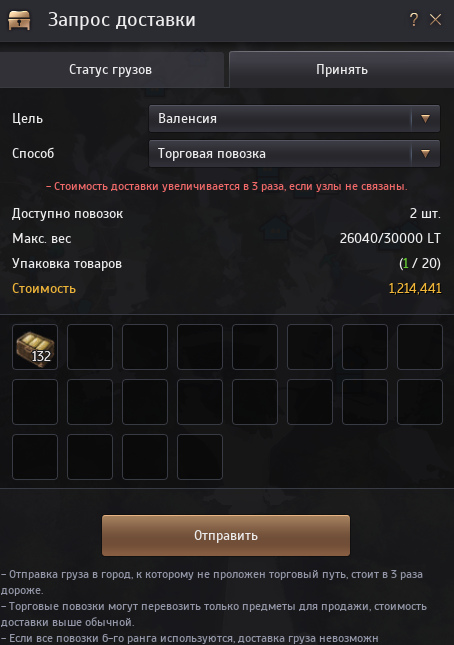
Task: Click the help question mark icon
Action: point(414,20)
